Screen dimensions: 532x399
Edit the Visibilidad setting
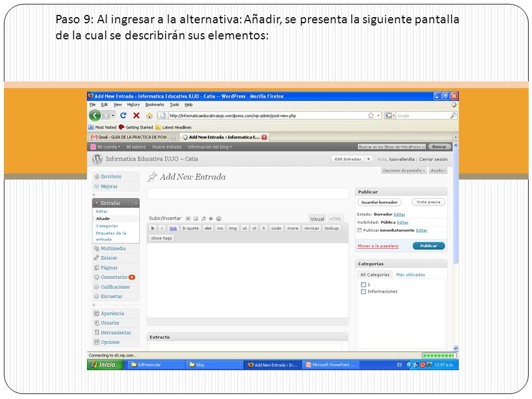point(403,223)
